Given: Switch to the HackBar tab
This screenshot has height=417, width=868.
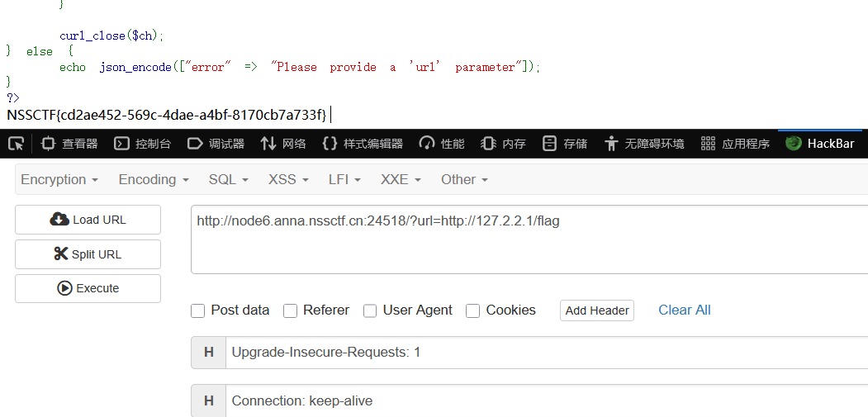Looking at the screenshot, I should [823, 144].
